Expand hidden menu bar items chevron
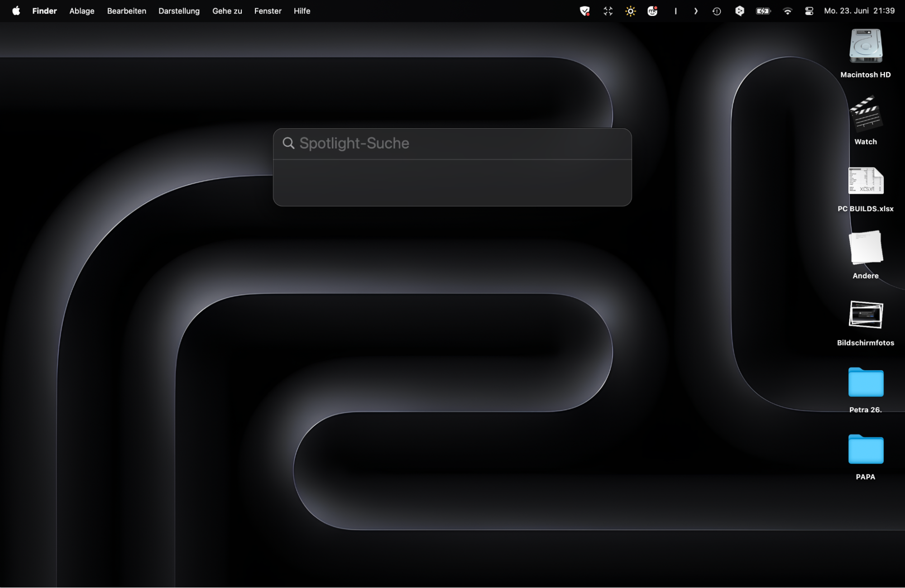The height and width of the screenshot is (588, 905). click(696, 11)
